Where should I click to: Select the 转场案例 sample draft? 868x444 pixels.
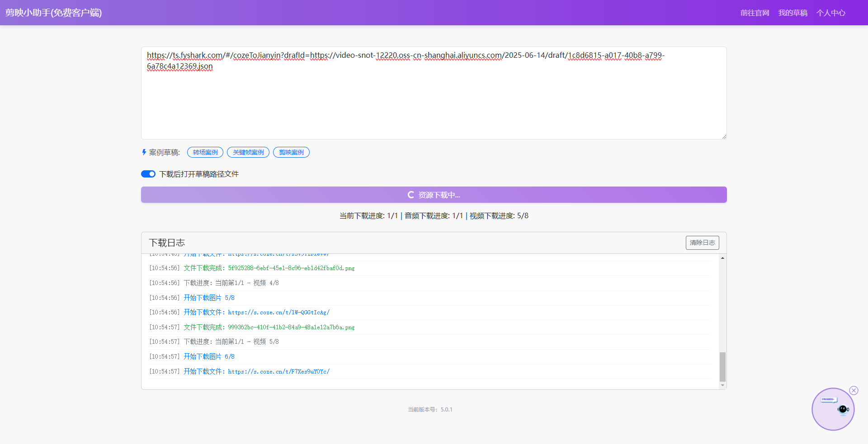pyautogui.click(x=205, y=152)
